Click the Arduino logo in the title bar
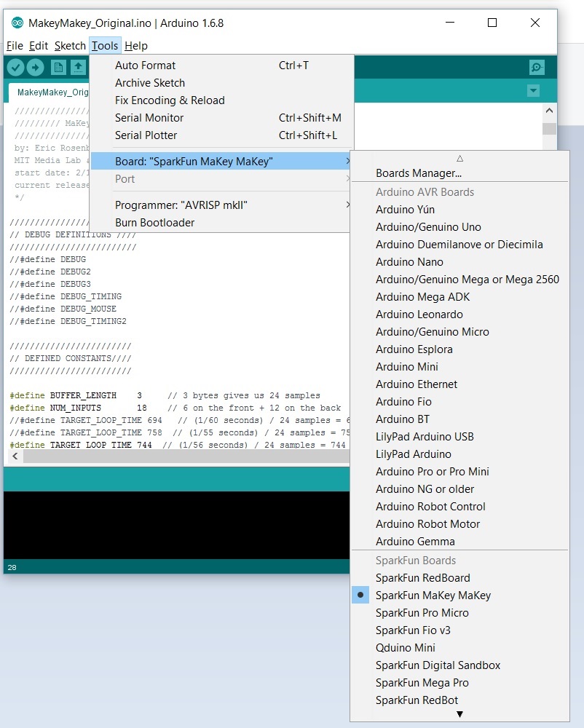This screenshot has width=584, height=728. pyautogui.click(x=16, y=23)
